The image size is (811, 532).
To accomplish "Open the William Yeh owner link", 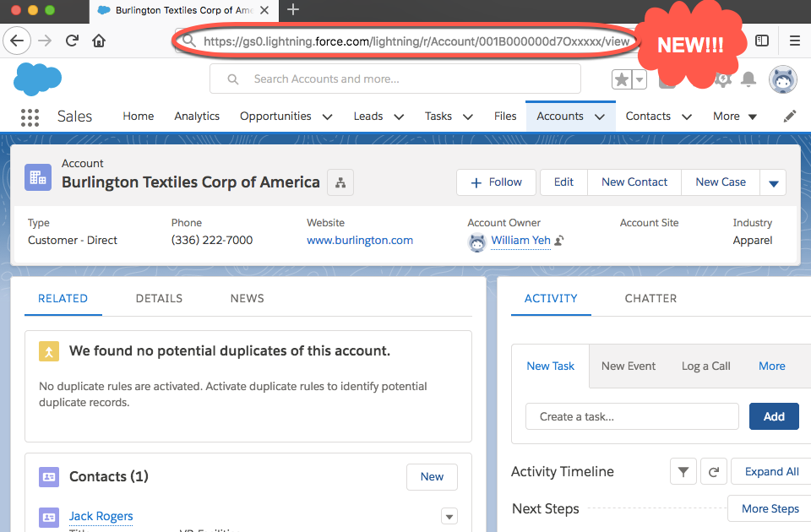I will point(520,241).
